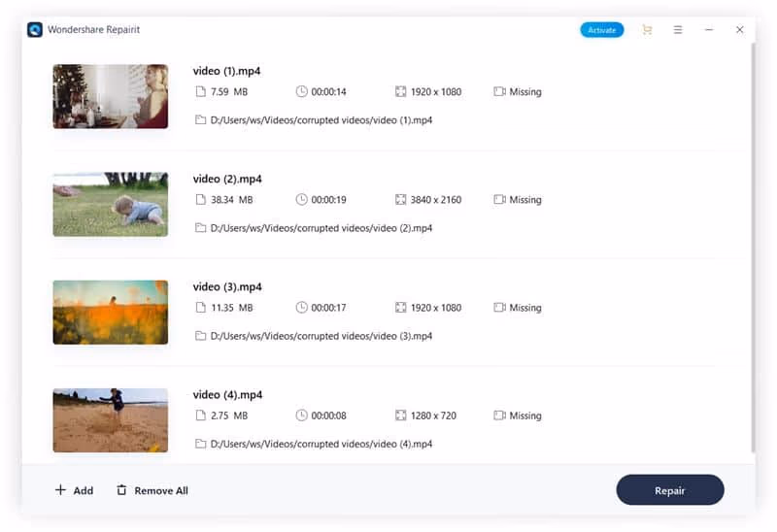The image size is (777, 532).
Task: Click the trash icon beside Remove All
Action: [x=121, y=490]
